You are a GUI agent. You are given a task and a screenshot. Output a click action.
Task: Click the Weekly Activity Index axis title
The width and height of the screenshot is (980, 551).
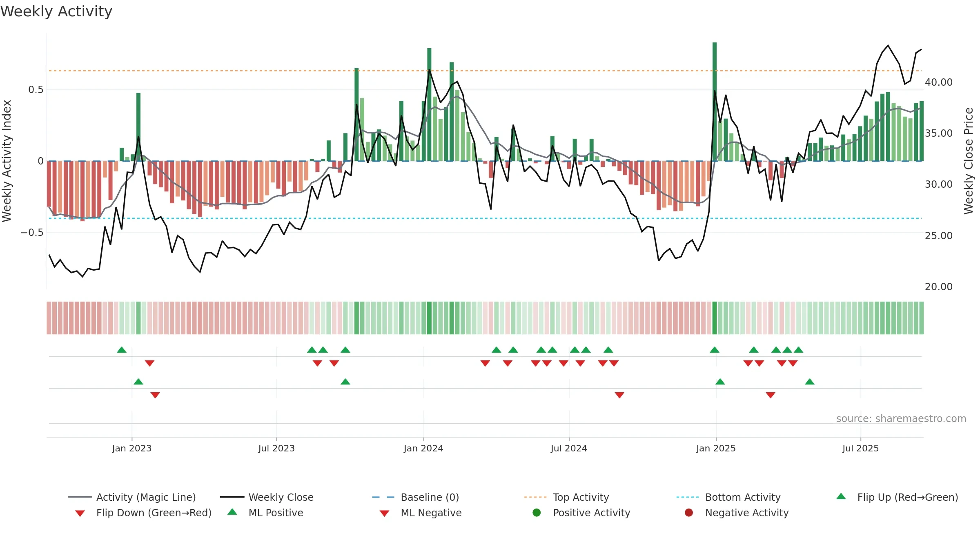pyautogui.click(x=7, y=161)
